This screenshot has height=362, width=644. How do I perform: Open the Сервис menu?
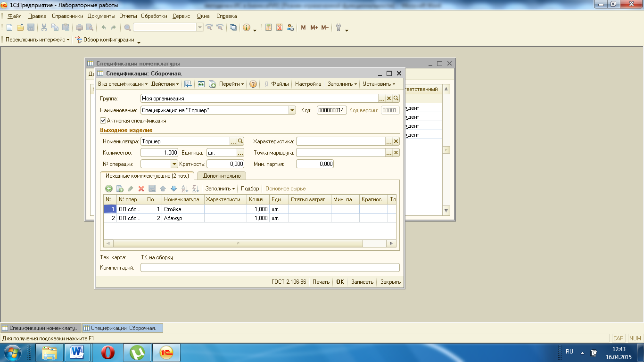(182, 16)
